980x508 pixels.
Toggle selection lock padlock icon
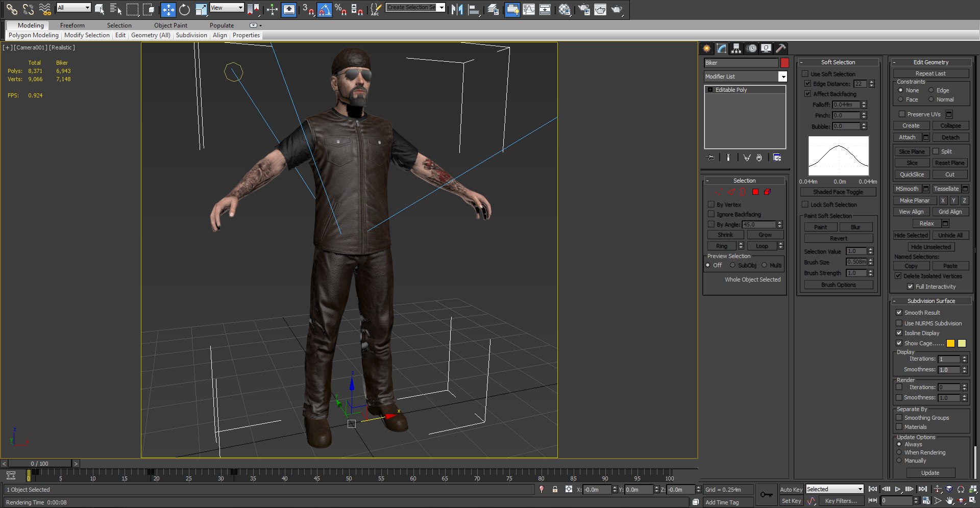pyautogui.click(x=555, y=489)
